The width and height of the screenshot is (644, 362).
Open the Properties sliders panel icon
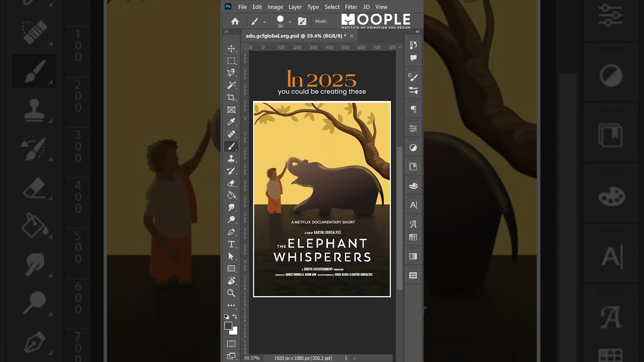pyautogui.click(x=414, y=128)
